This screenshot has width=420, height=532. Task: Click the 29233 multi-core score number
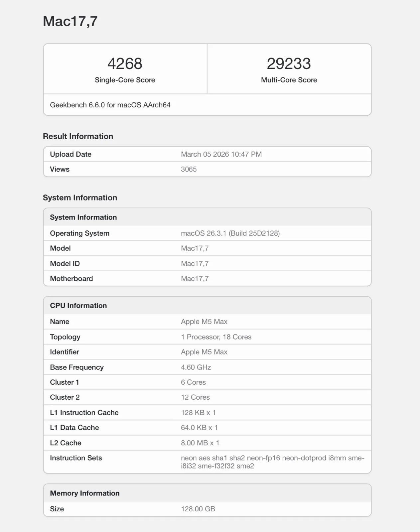pos(289,64)
